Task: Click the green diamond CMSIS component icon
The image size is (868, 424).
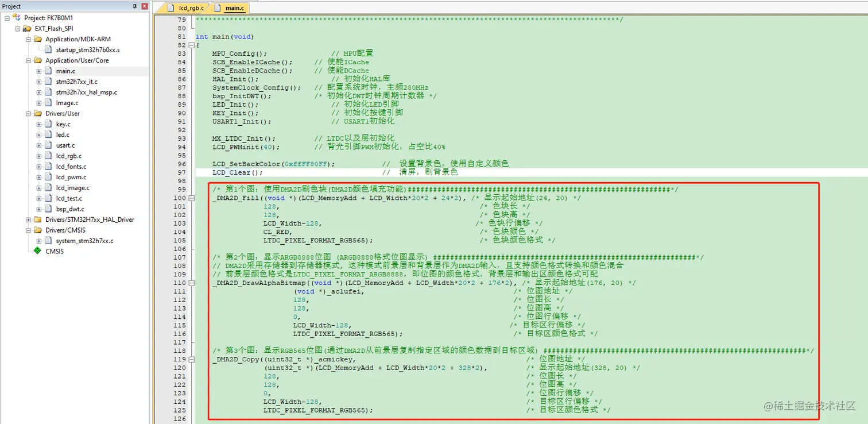Action: (37, 251)
